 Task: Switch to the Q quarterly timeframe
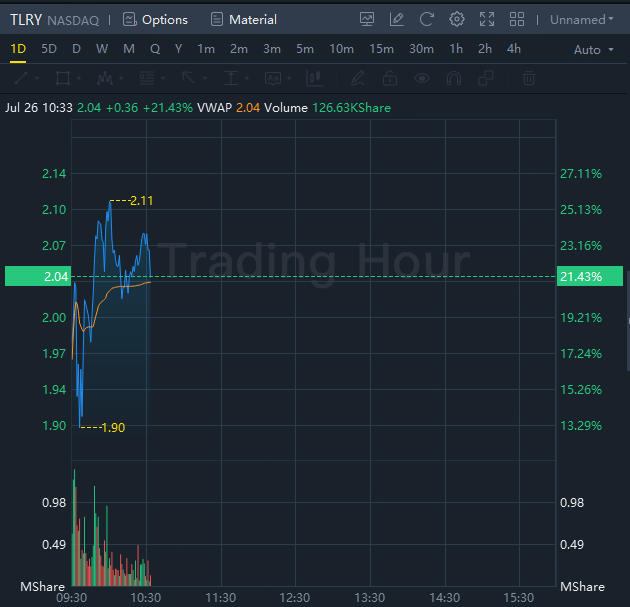tap(155, 49)
